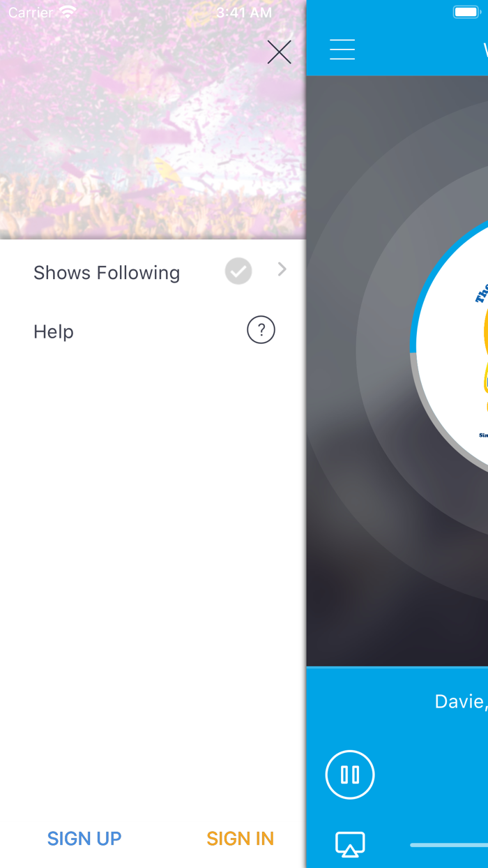Open AirPlay output with the screen-cast icon
Viewport: 488px width, 868px height.
(x=350, y=845)
